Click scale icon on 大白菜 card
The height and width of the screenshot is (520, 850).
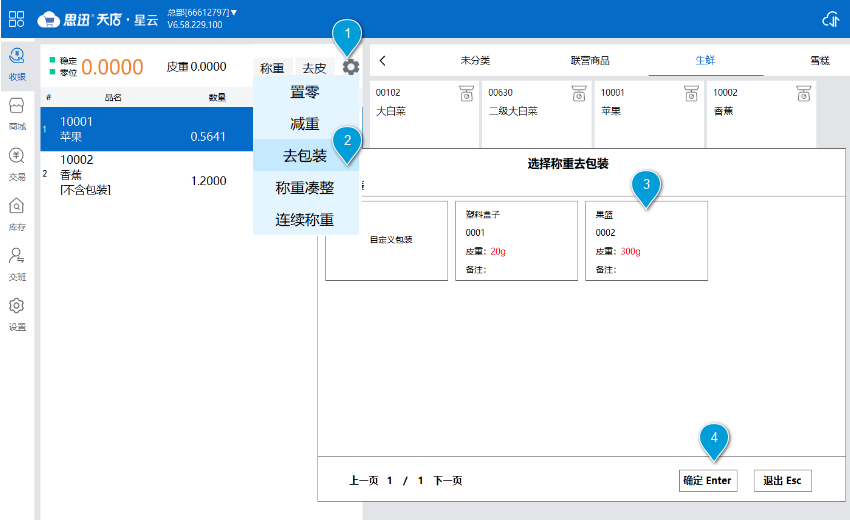466,93
